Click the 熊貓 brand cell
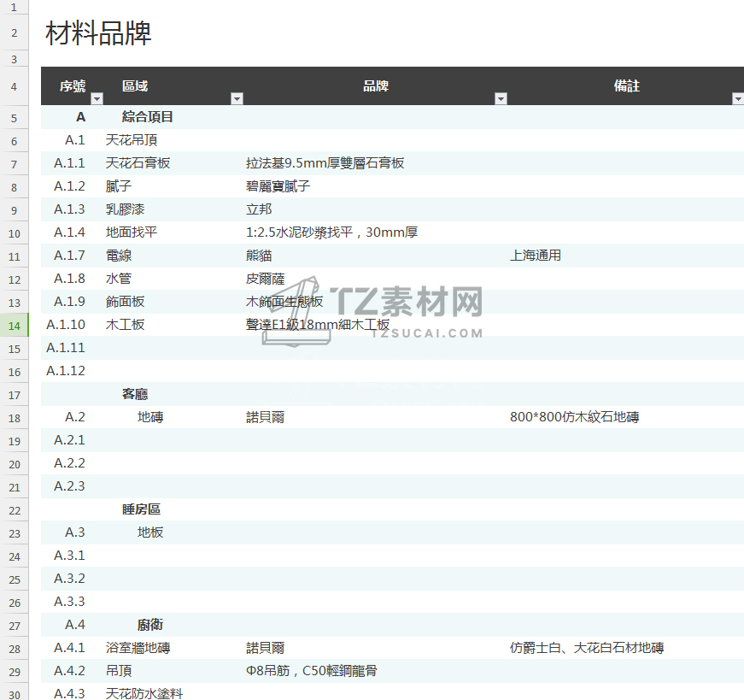Viewport: 744px width, 700px height. click(x=259, y=256)
